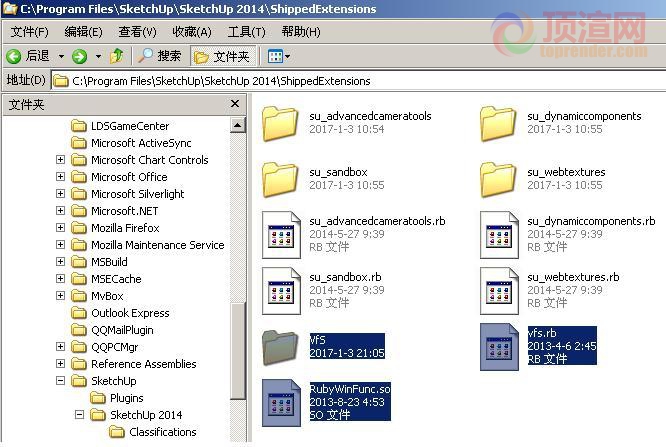This screenshot has height=447, width=666.
Task: Open the 文件(F) menu
Action: coord(29,32)
